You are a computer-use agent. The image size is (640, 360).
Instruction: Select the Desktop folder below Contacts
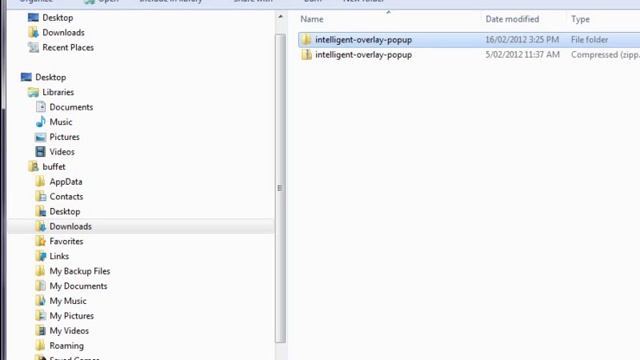[x=64, y=211]
